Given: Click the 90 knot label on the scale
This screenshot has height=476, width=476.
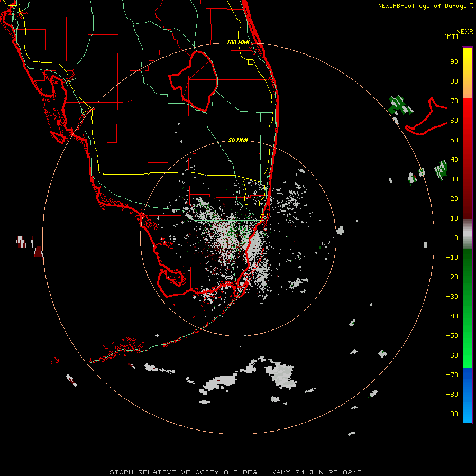Looking at the screenshot, I should tap(454, 62).
